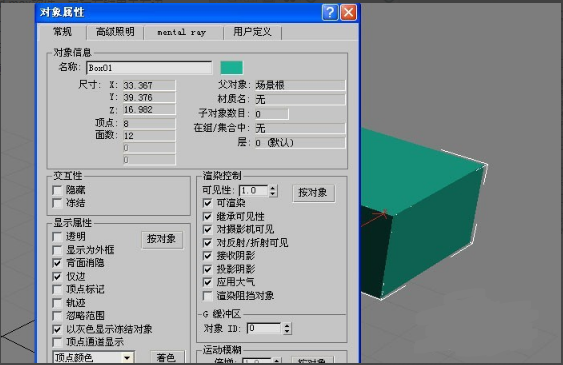Uncheck 应用大气 checkbox

pos(208,282)
